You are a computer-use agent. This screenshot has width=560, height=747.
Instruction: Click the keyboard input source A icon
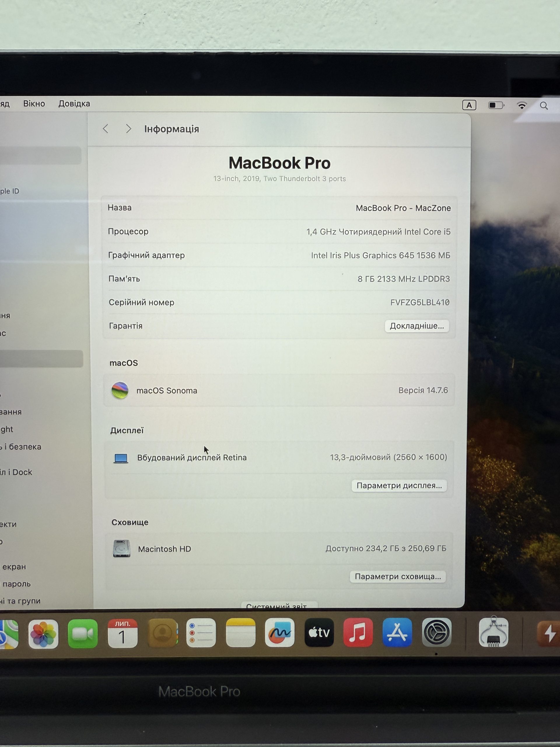point(469,105)
